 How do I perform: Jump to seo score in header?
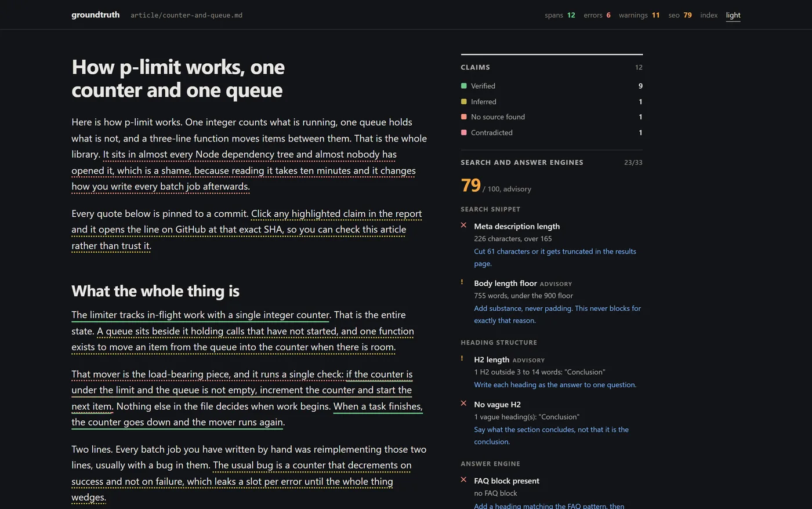click(x=680, y=15)
